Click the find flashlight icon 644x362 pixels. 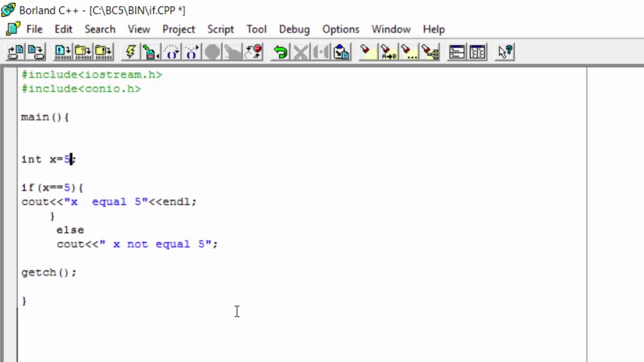click(x=368, y=52)
